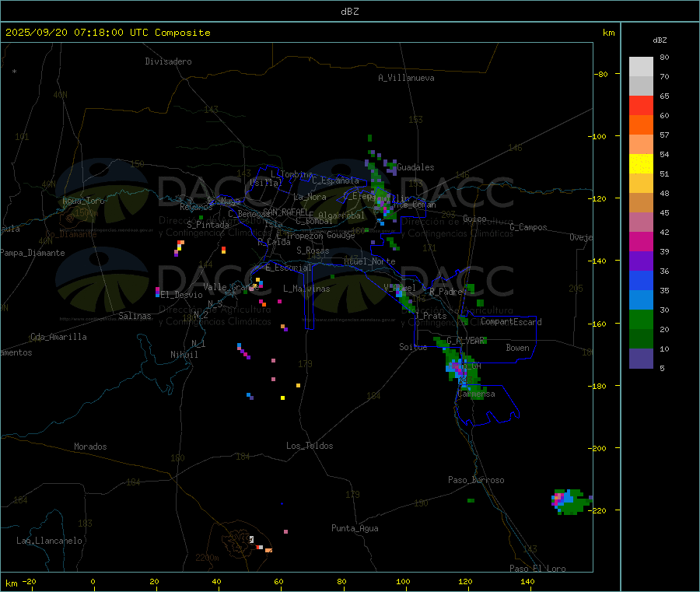Click the Huel_Norte label
This screenshot has width=700, height=592.
coord(369,261)
